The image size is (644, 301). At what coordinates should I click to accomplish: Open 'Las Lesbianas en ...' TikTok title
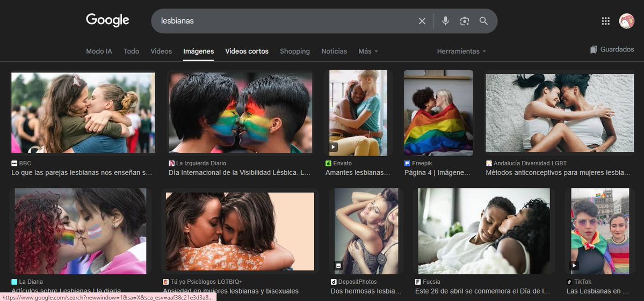click(x=598, y=291)
